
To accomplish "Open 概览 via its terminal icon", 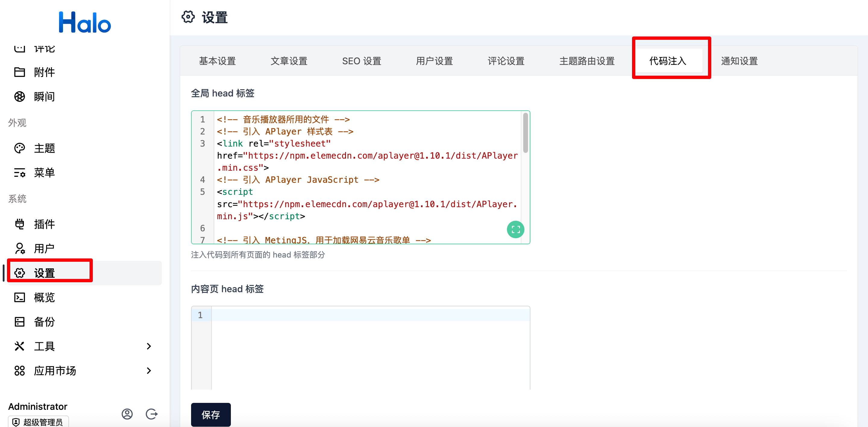I will pyautogui.click(x=20, y=297).
